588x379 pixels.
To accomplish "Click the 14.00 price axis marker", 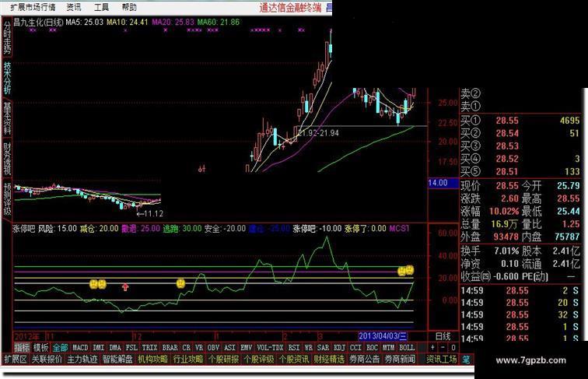I will (x=443, y=183).
